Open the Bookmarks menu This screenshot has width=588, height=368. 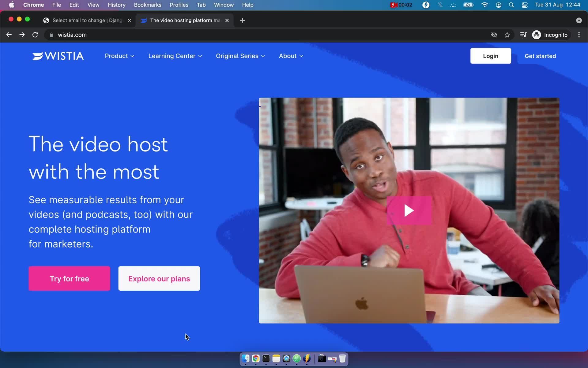147,5
